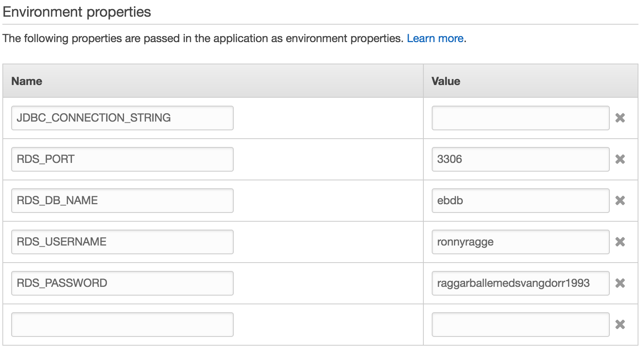Click the empty new property name field
Screen dimensions: 644x352
pos(122,325)
